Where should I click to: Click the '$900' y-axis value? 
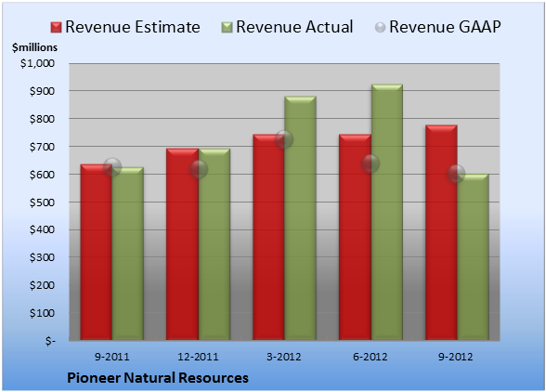click(42, 91)
